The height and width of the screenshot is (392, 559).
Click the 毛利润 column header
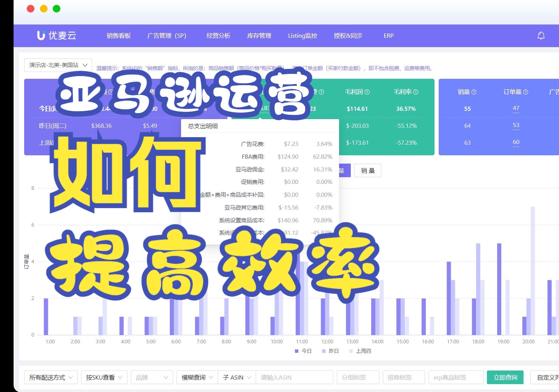[354, 92]
